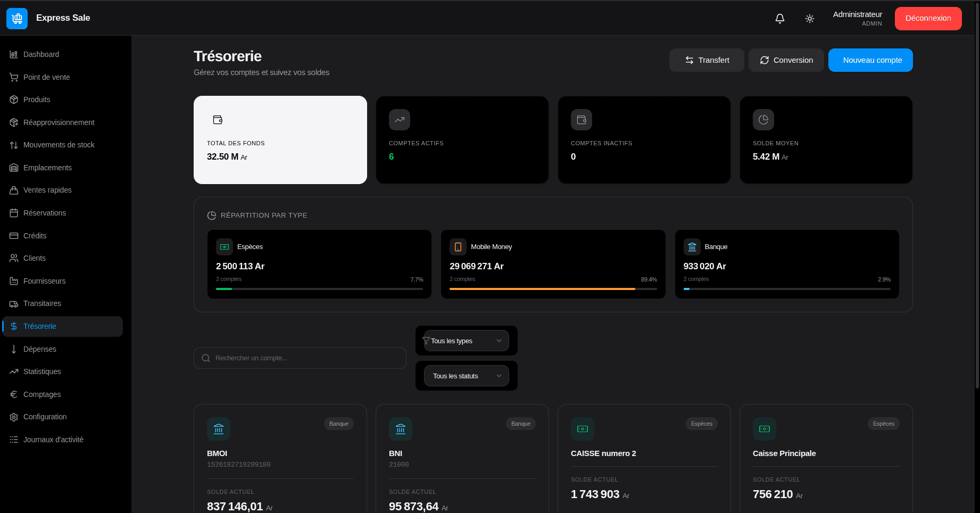Open notifications bell
This screenshot has height=513, width=980.
[780, 19]
